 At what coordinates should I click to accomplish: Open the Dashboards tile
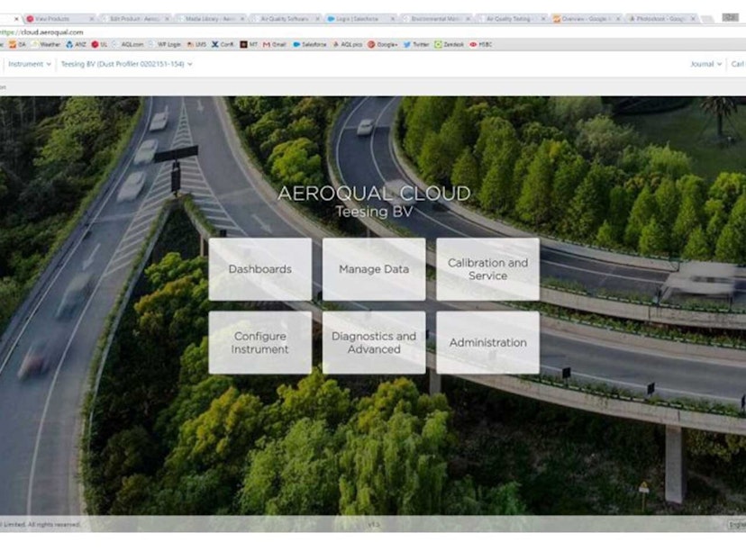point(259,269)
